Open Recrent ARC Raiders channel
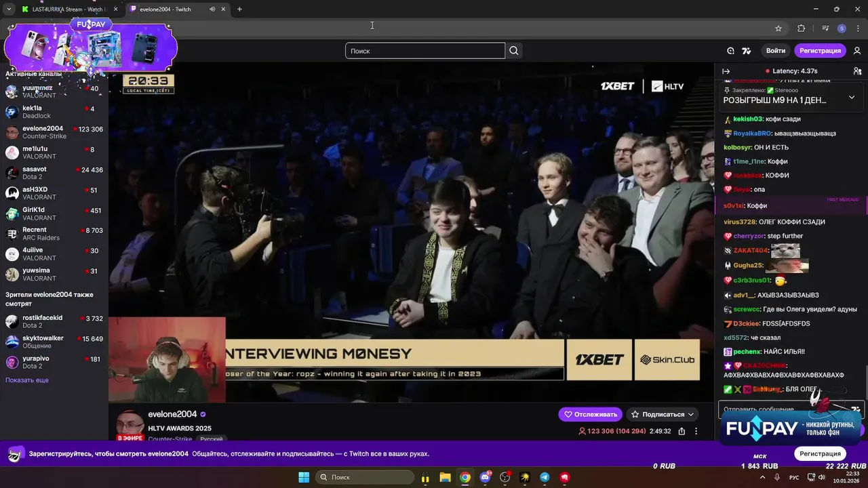 point(54,234)
